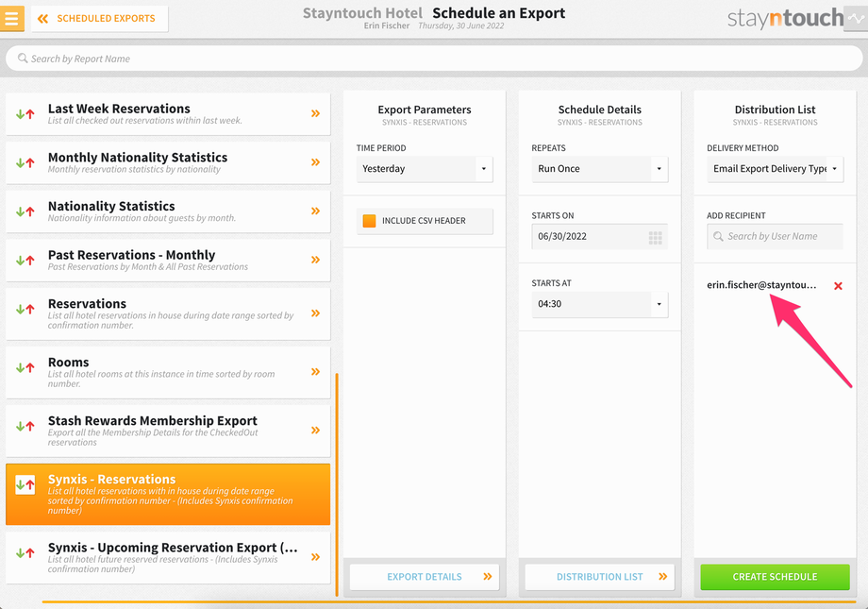Click chevron arrow on Synxis - Upcoming Reservation row
868x609 pixels.
pyautogui.click(x=315, y=557)
